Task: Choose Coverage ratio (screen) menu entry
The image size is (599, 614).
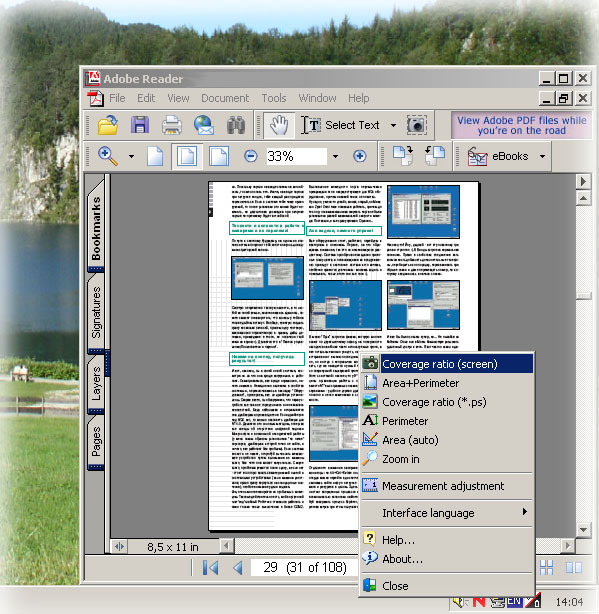Action: coord(447,364)
